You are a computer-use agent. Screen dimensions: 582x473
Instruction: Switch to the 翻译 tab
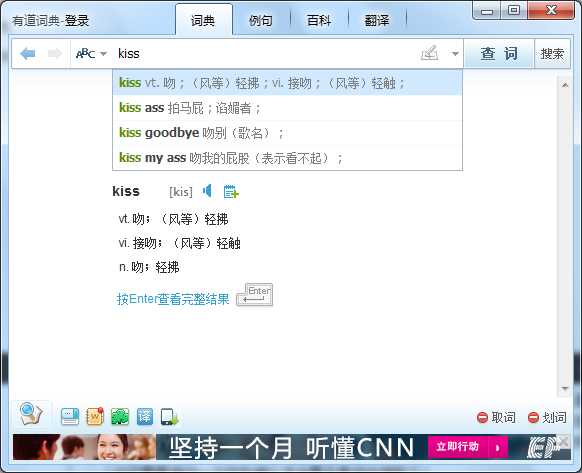point(376,20)
